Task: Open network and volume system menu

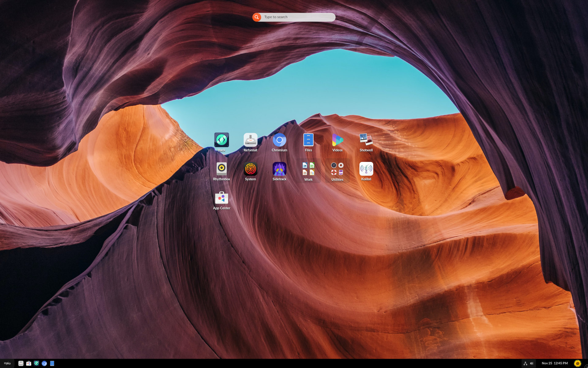Action: (528, 363)
